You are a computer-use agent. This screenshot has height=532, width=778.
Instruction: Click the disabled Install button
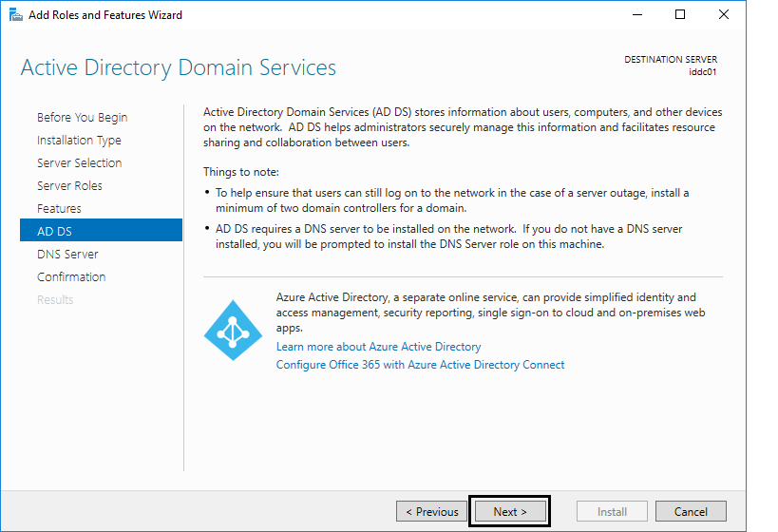pyautogui.click(x=612, y=512)
